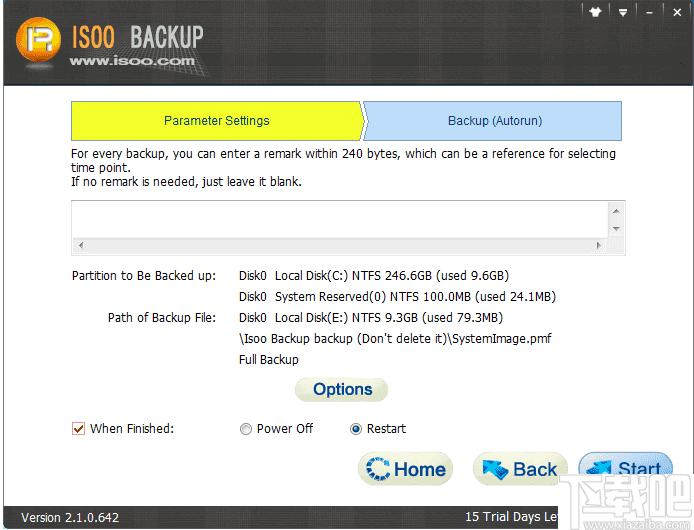The image size is (694, 530).
Task: Click the SystemImage.pmf backup path text
Action: pos(395,339)
